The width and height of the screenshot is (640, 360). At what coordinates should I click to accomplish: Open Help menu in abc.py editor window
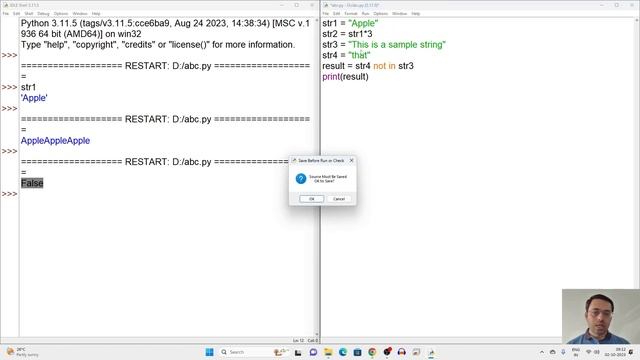pos(416,13)
